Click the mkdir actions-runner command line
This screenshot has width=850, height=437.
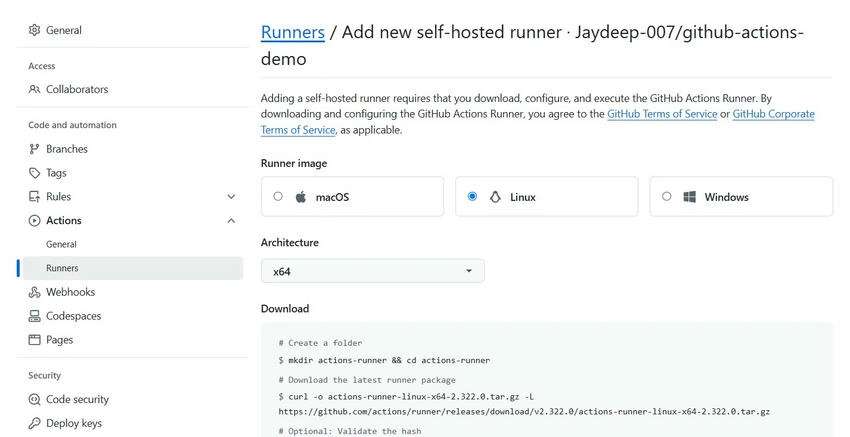384,360
